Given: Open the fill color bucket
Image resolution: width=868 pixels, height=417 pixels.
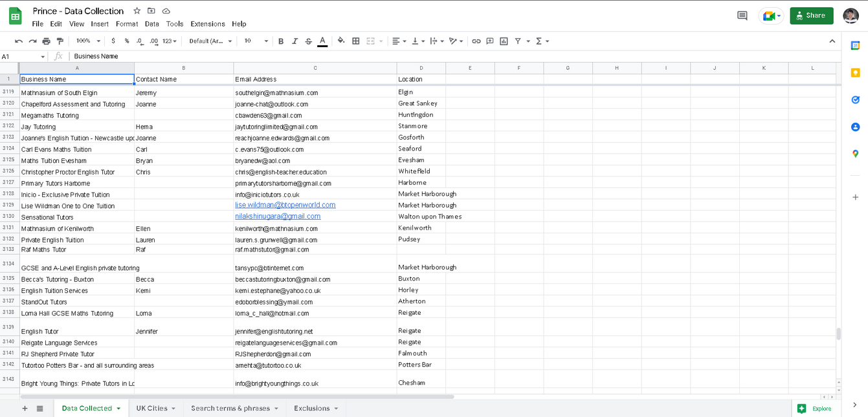Looking at the screenshot, I should [341, 41].
